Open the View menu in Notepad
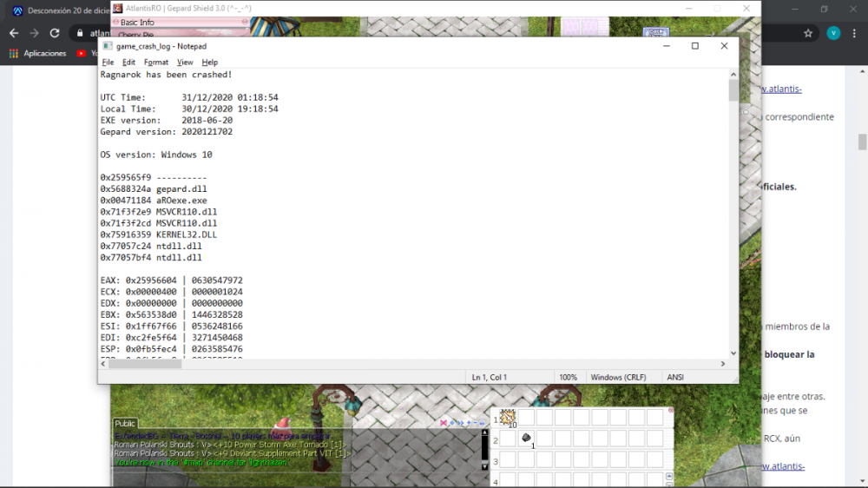This screenshot has height=488, width=868. tap(185, 63)
